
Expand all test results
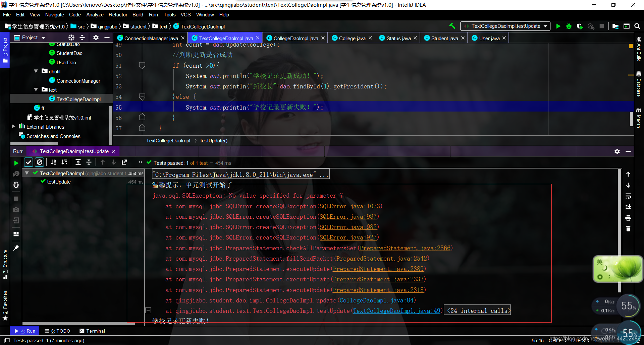pyautogui.click(x=78, y=162)
